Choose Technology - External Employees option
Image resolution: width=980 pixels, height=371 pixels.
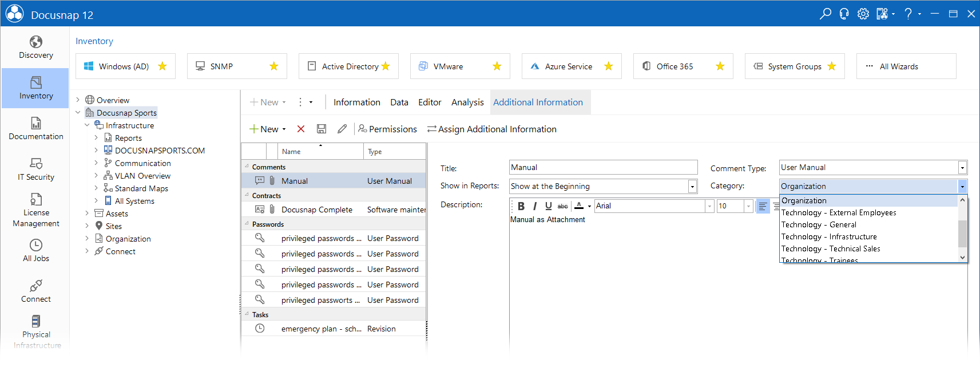coord(868,212)
